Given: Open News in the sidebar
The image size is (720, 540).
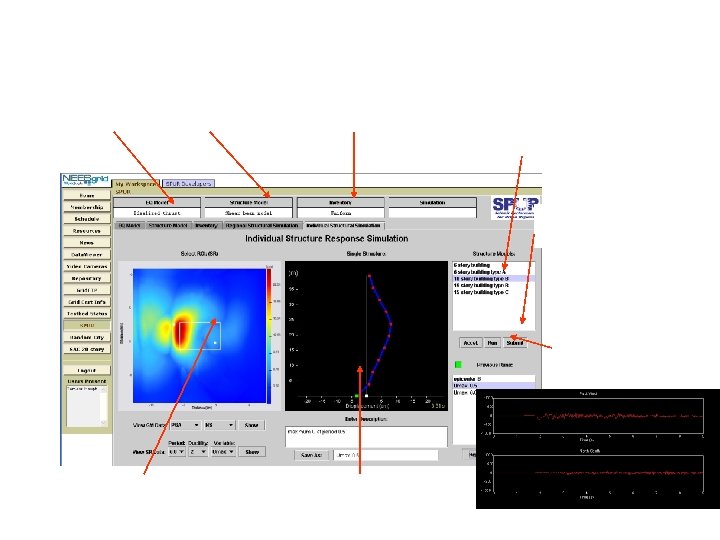Looking at the screenshot, I should click(87, 242).
